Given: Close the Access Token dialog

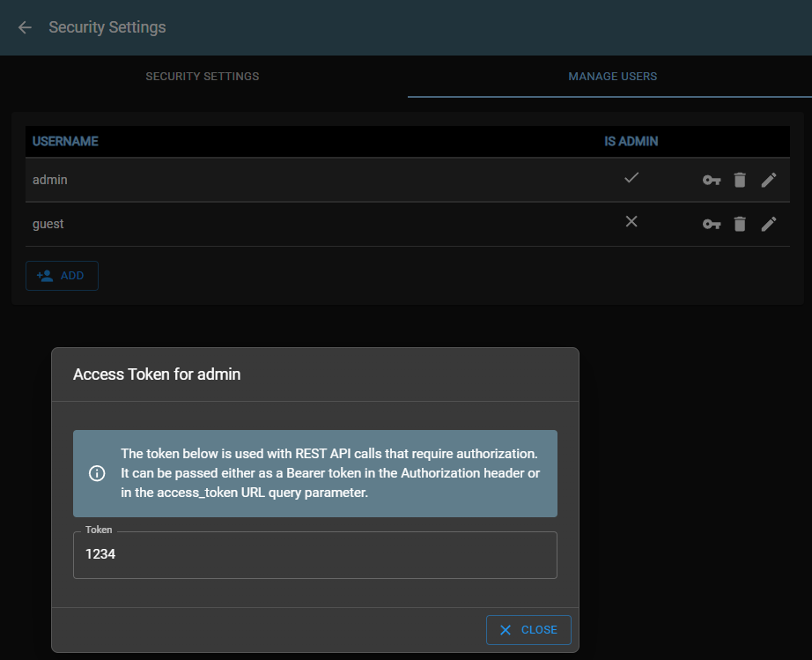Looking at the screenshot, I should pyautogui.click(x=528, y=630).
